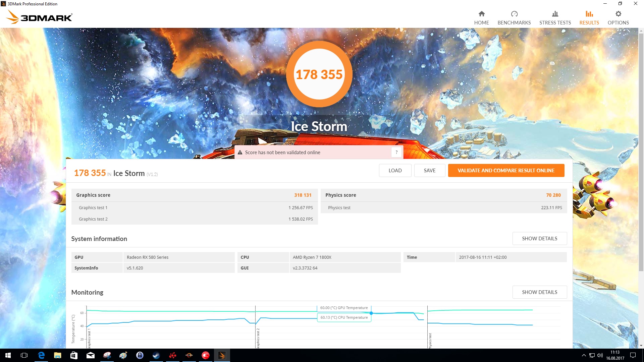This screenshot has width=644, height=362.
Task: Click the volume icon in the system tray
Action: coord(600,355)
